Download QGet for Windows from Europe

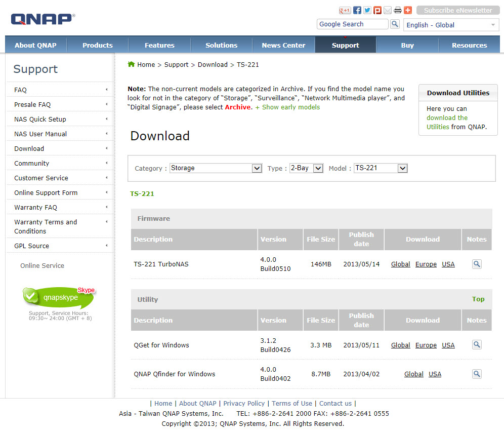[426, 345]
